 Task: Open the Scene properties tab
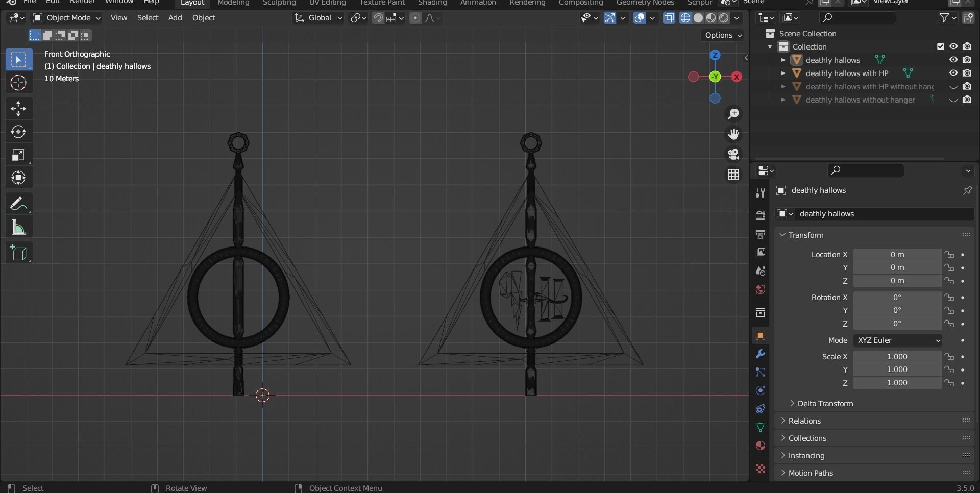coord(761,271)
